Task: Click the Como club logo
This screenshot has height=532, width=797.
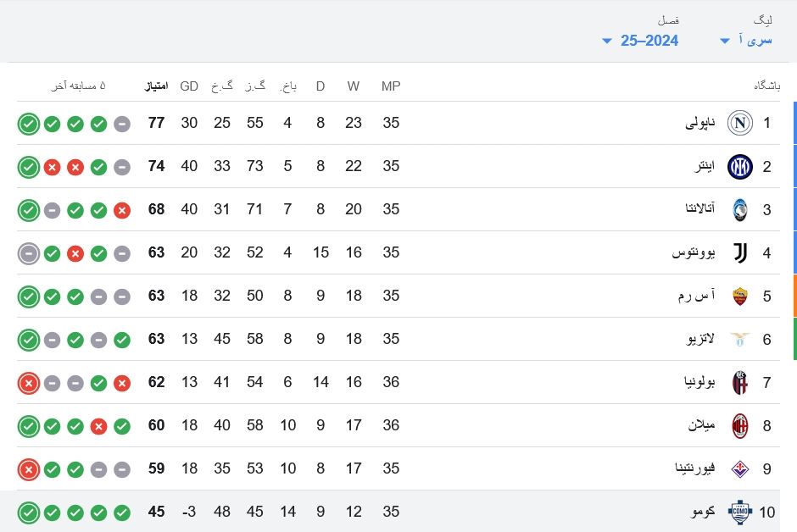Action: (739, 512)
